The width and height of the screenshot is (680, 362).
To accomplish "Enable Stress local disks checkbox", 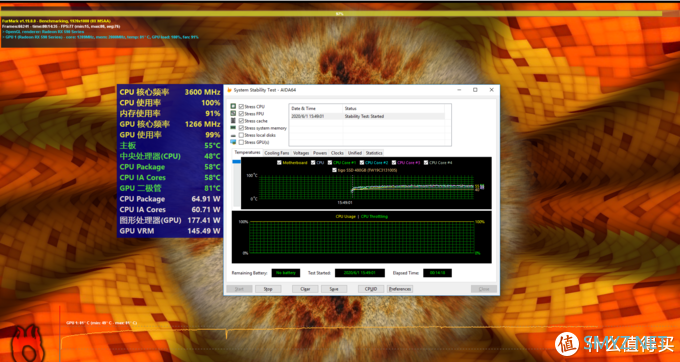I will click(x=241, y=135).
